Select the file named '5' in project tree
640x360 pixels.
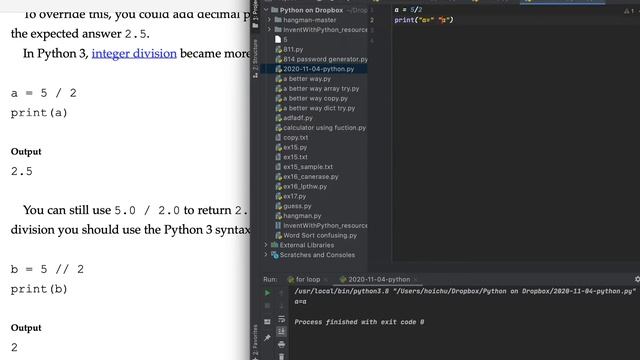point(281,40)
